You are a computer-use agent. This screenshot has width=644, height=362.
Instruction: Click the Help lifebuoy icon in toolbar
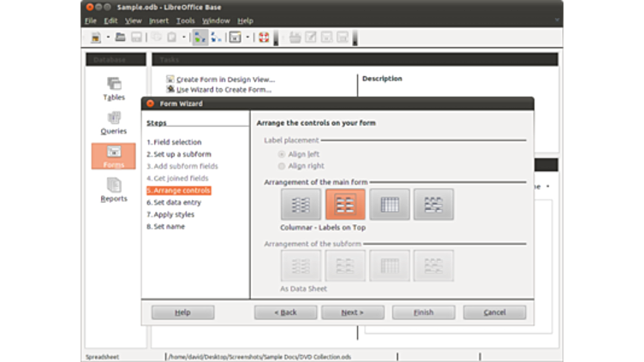[264, 38]
